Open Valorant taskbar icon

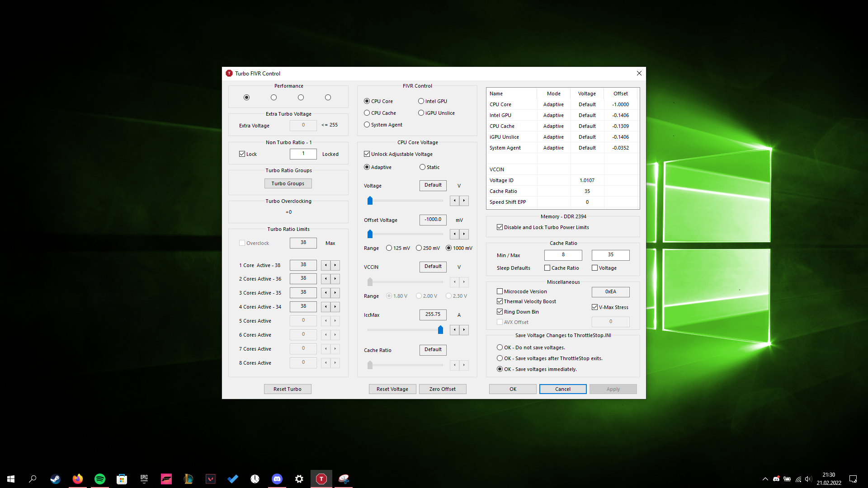click(211, 479)
